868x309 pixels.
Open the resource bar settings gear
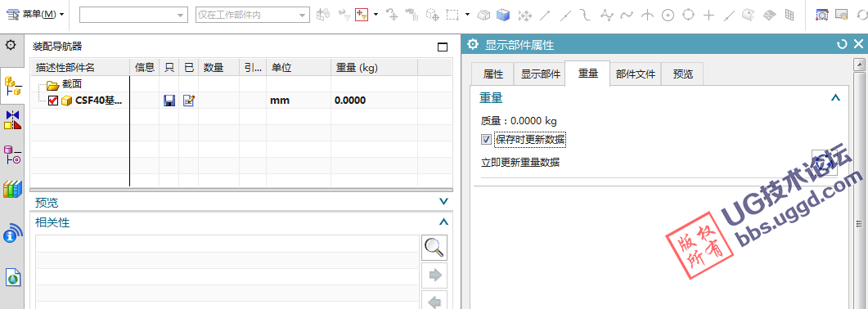coord(10,45)
